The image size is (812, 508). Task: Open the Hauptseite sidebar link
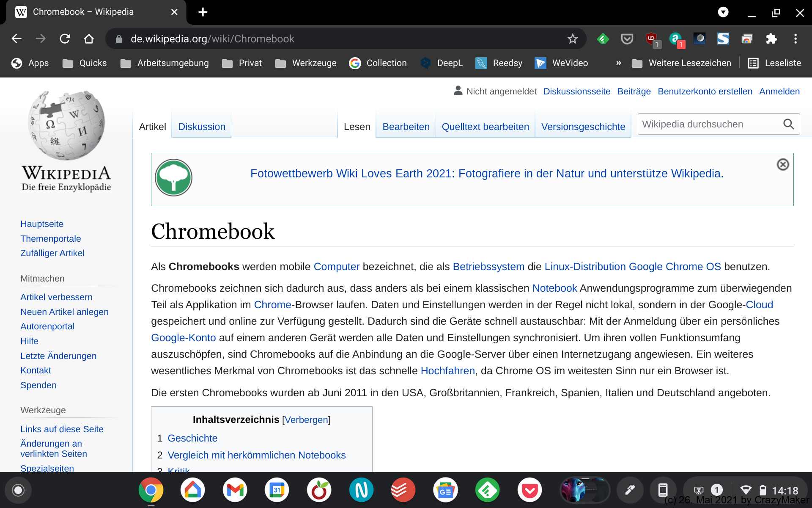point(42,224)
